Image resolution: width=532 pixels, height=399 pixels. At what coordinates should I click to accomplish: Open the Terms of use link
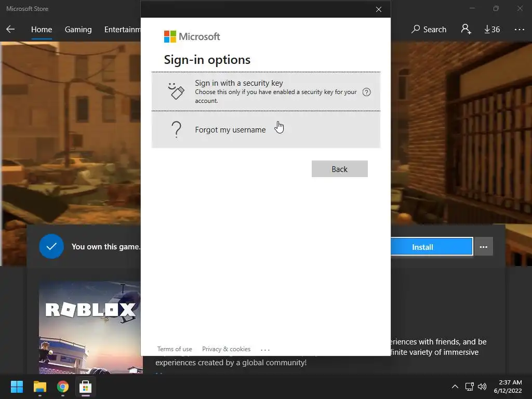(x=175, y=349)
